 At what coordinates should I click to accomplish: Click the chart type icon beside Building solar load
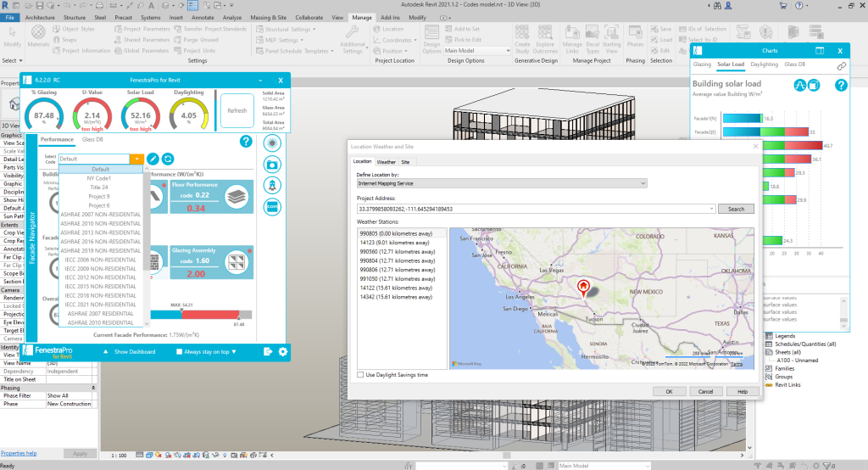point(800,86)
